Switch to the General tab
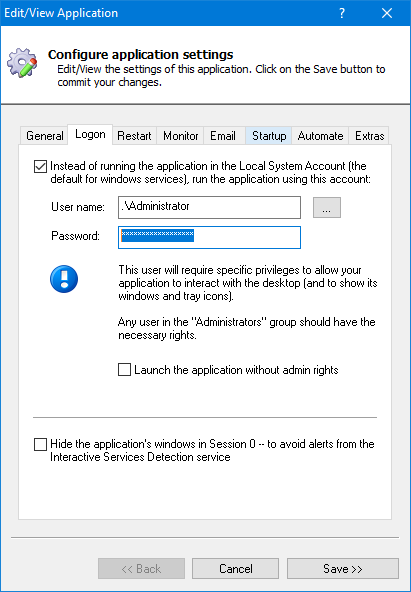The width and height of the screenshot is (411, 592). pyautogui.click(x=45, y=136)
